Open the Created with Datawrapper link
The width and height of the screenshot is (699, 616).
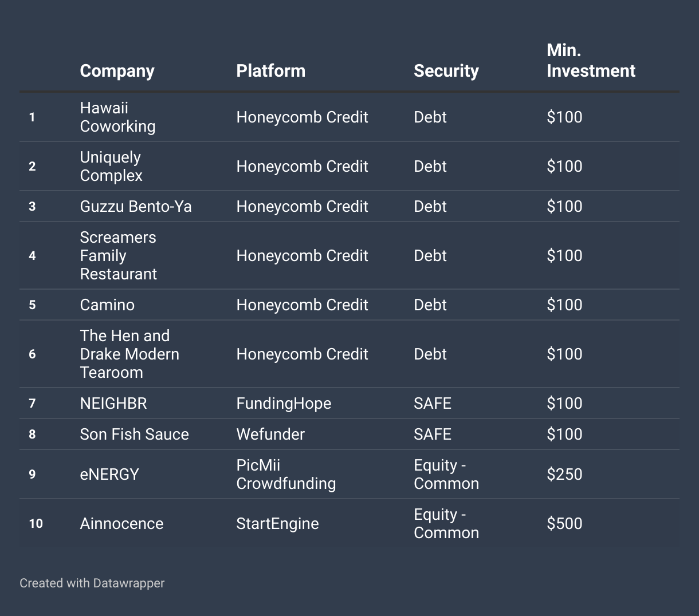click(92, 583)
